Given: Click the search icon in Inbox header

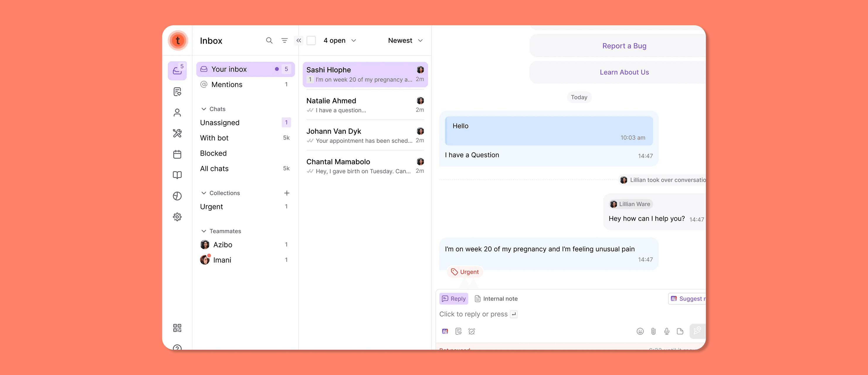Looking at the screenshot, I should pyautogui.click(x=269, y=40).
